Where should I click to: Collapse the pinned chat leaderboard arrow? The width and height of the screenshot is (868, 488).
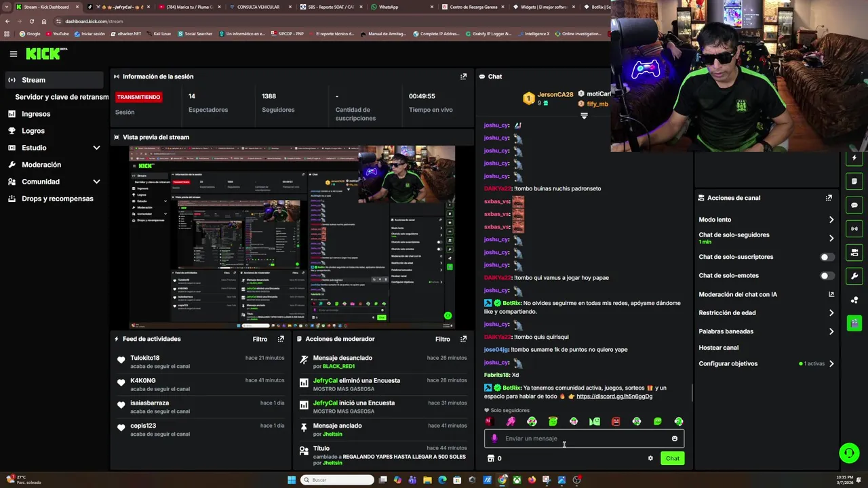[x=584, y=116]
